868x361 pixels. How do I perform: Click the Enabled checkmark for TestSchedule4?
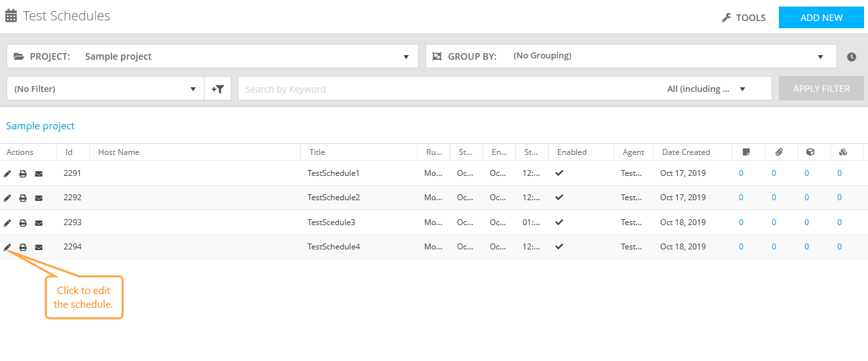tap(559, 247)
